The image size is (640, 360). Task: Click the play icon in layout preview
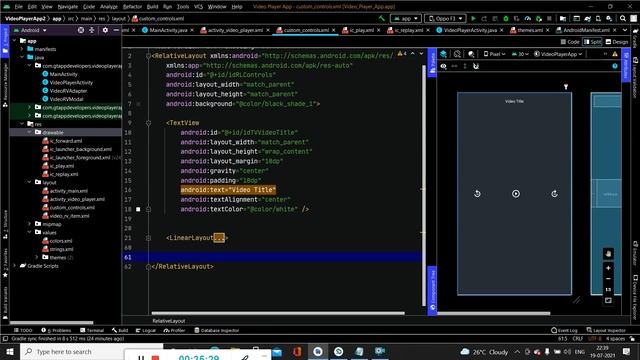(x=516, y=194)
